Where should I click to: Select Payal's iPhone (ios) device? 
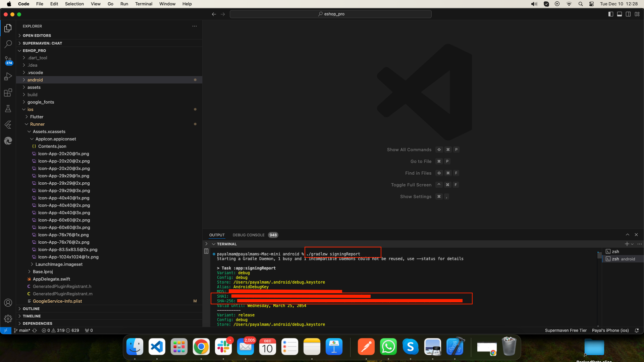610,330
